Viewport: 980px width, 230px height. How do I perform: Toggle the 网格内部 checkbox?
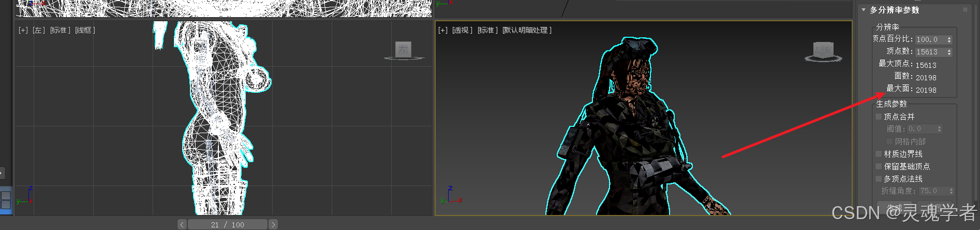(x=889, y=141)
